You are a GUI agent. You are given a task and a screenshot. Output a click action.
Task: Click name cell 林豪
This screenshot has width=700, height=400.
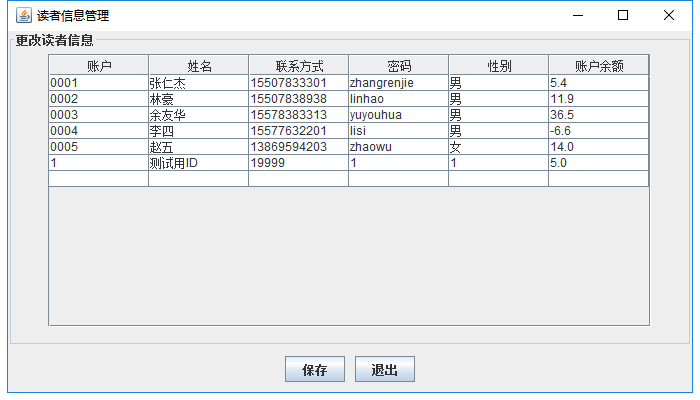coord(199,99)
